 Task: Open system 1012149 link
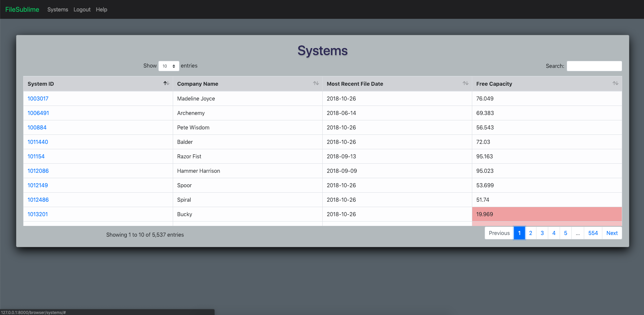pyautogui.click(x=38, y=185)
